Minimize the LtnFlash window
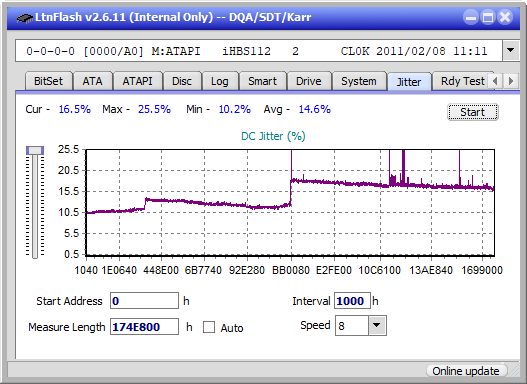Viewport: 527px width, 384px height. [471, 17]
